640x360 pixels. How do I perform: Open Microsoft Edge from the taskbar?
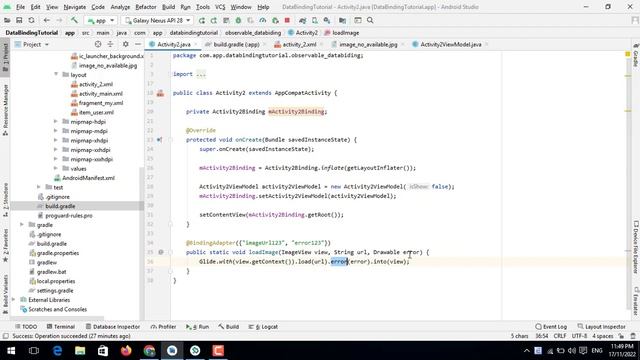[x=57, y=351]
